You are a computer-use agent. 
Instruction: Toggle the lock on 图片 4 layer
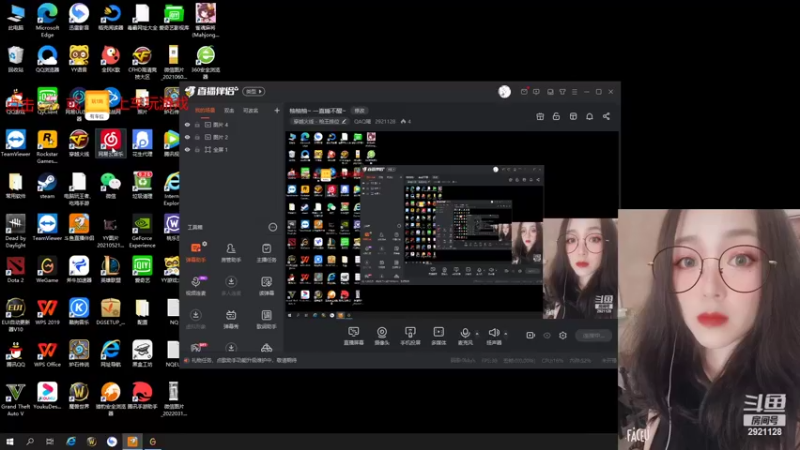point(197,124)
